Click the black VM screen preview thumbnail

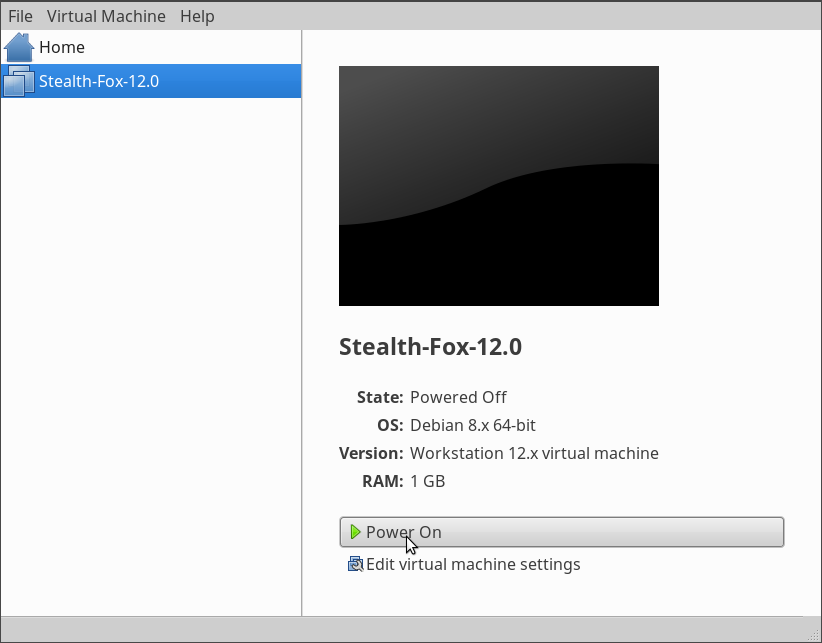(x=499, y=186)
